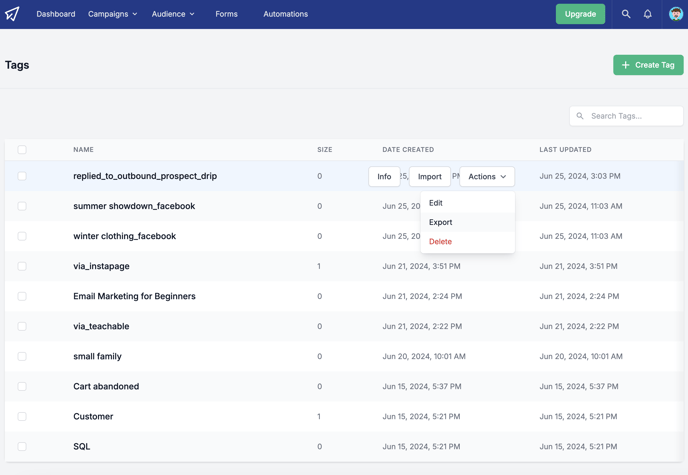Image resolution: width=688 pixels, height=475 pixels.
Task: Open the user avatar profile menu
Action: click(x=676, y=14)
